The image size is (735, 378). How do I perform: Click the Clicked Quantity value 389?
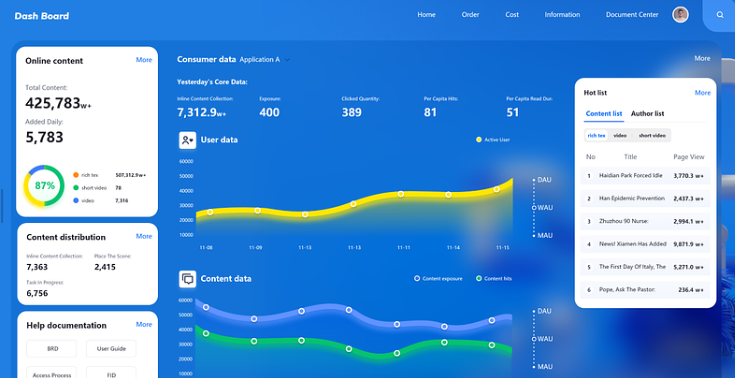(x=352, y=113)
